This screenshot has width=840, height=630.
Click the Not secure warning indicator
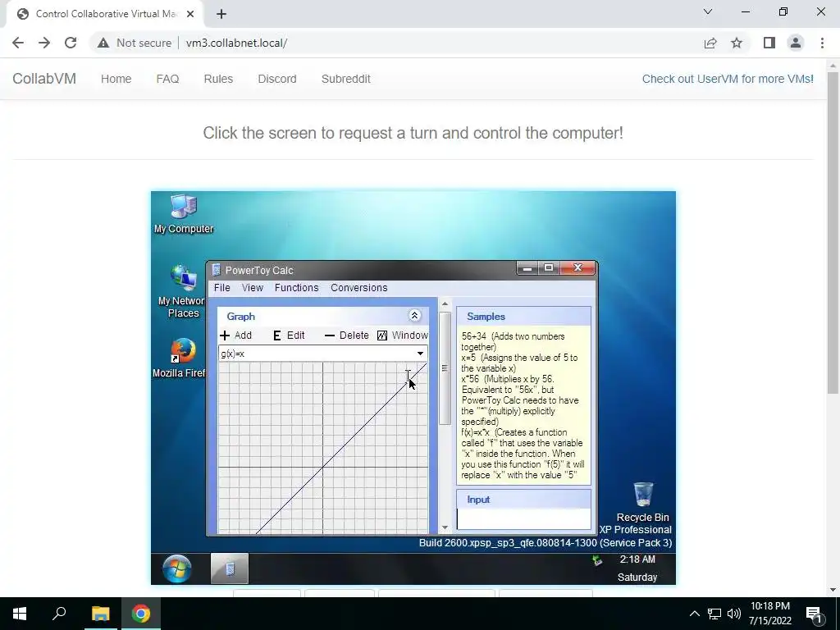click(x=135, y=43)
